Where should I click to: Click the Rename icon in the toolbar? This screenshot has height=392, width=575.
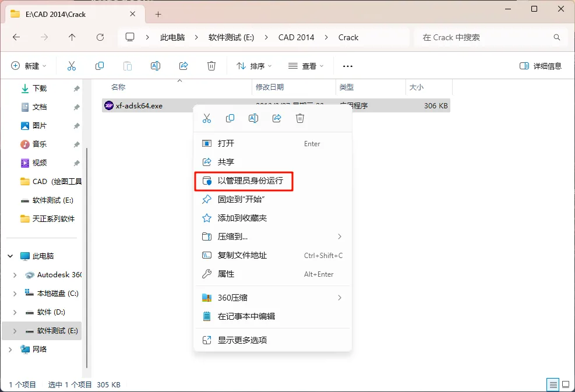click(x=156, y=66)
